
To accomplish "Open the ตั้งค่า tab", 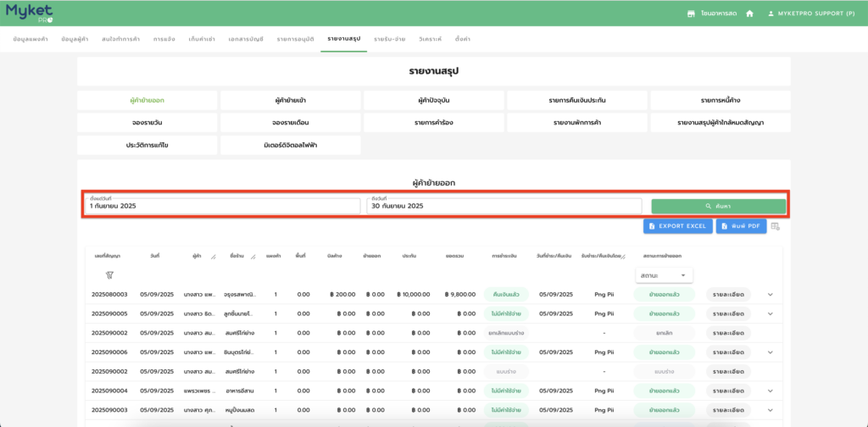I will 463,39.
